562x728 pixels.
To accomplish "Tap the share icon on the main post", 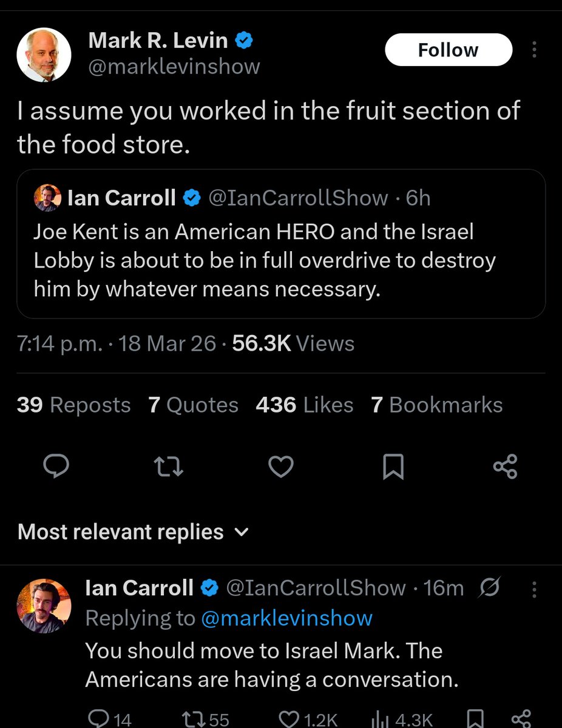I will [505, 467].
